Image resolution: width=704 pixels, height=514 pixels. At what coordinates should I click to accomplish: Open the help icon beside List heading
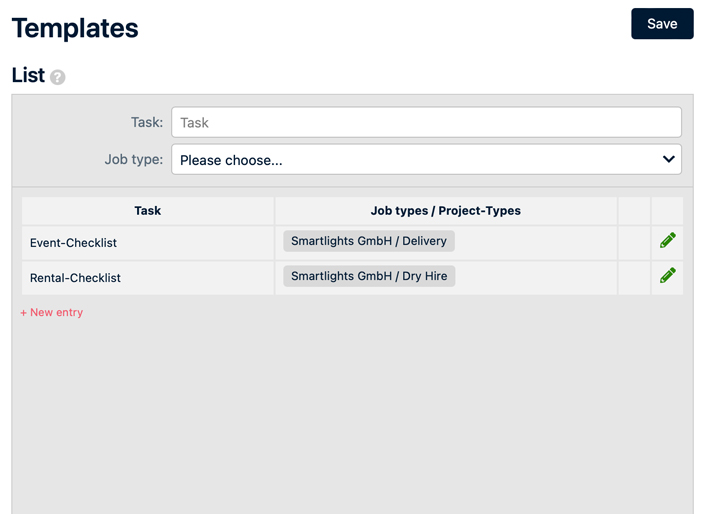coord(58,77)
